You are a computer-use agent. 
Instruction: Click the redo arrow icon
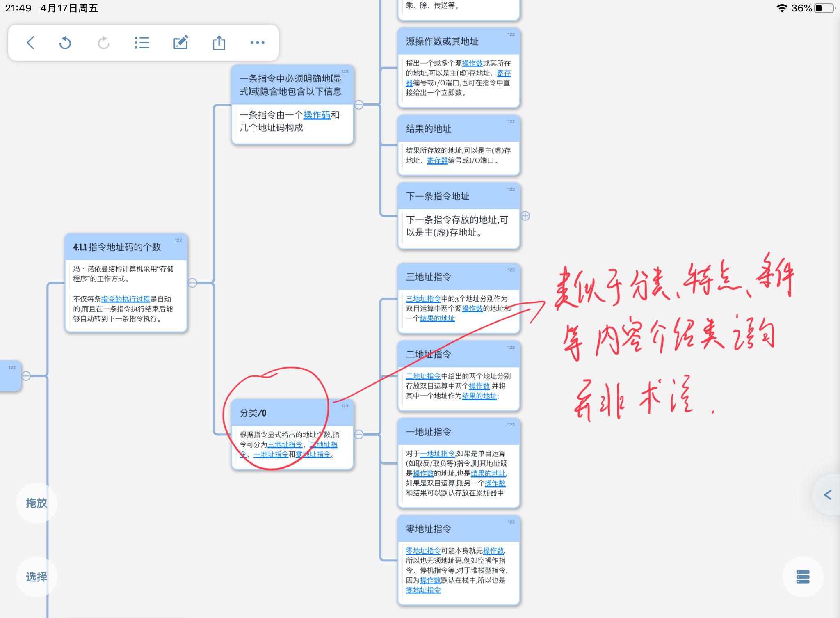[104, 43]
